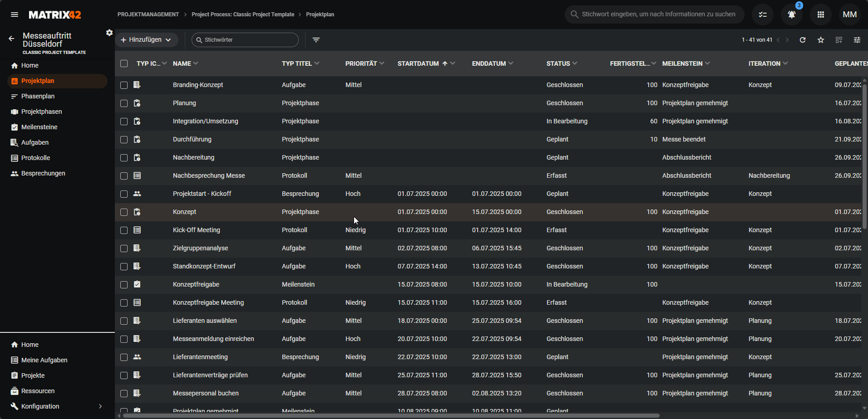
Task: Open the Status column dropdown arrow
Action: [575, 63]
